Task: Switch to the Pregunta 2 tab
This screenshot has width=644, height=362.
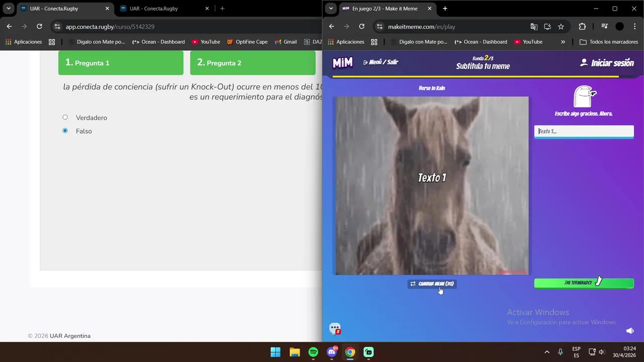Action: [x=253, y=63]
